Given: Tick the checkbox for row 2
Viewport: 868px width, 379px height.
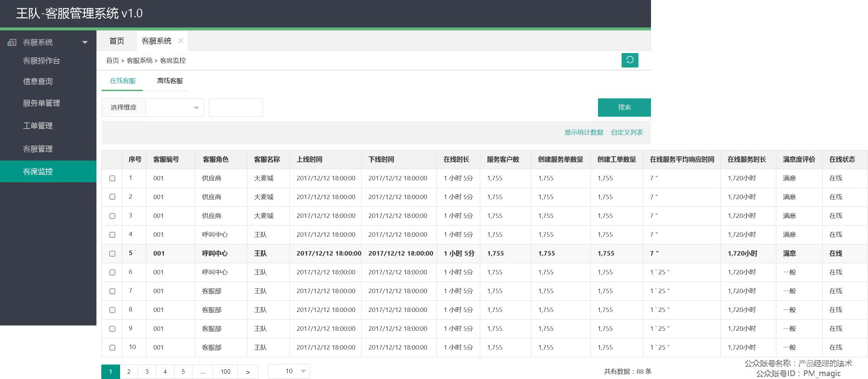Looking at the screenshot, I should click(112, 197).
